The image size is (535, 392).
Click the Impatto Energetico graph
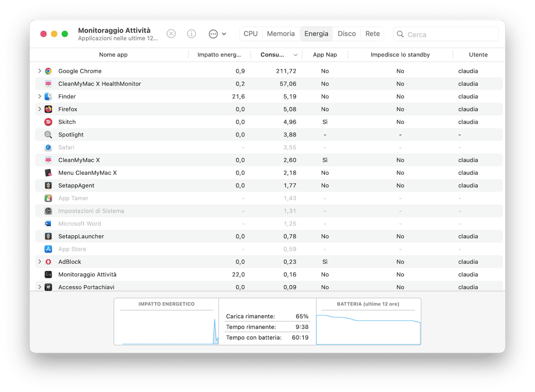(166, 322)
